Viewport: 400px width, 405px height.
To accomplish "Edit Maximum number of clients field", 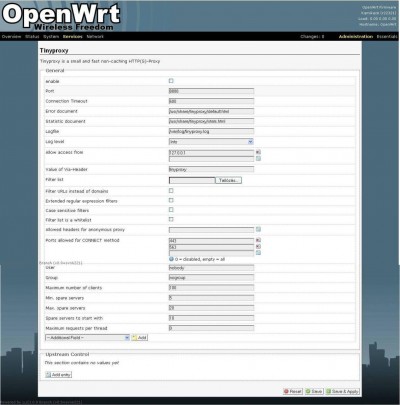I will coord(211,287).
